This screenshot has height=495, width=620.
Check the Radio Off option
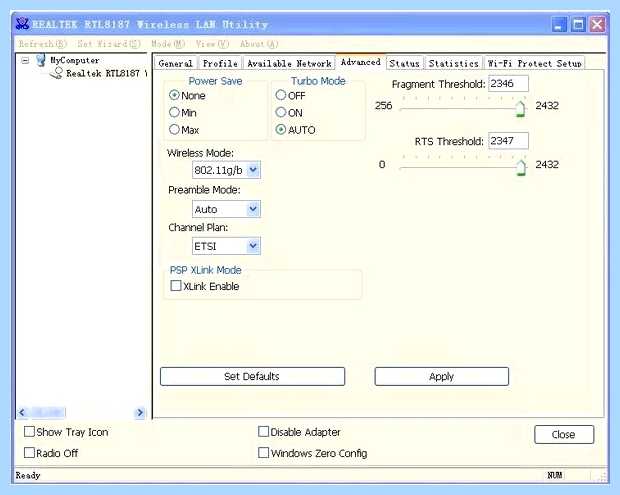pyautogui.click(x=29, y=452)
